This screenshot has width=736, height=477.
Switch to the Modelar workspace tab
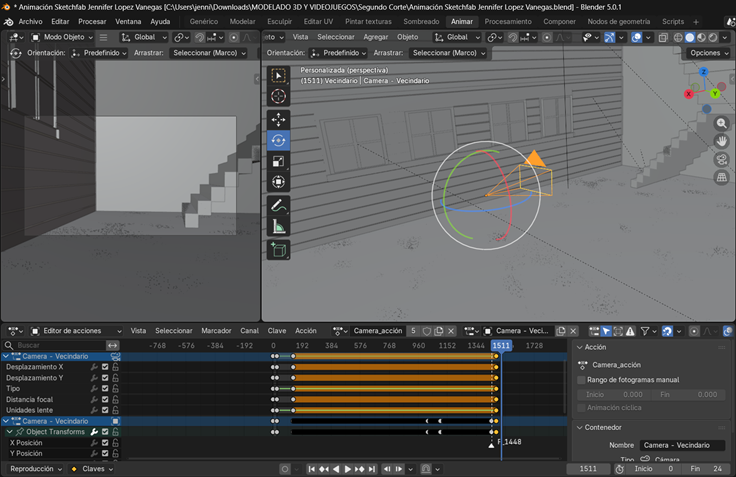242,22
